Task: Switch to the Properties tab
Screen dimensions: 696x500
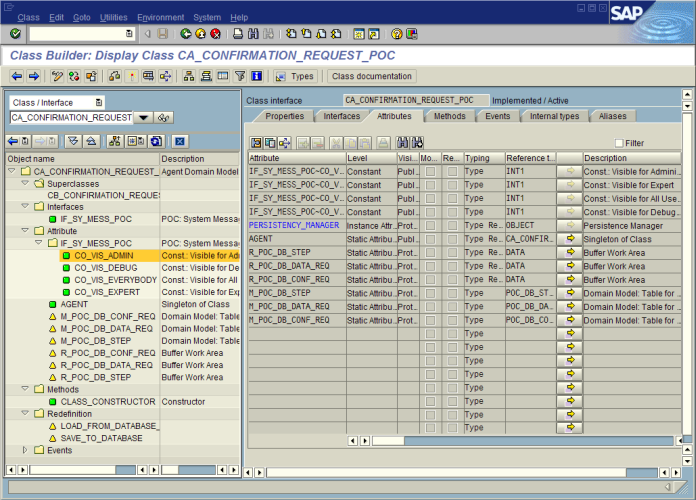Action: point(285,116)
